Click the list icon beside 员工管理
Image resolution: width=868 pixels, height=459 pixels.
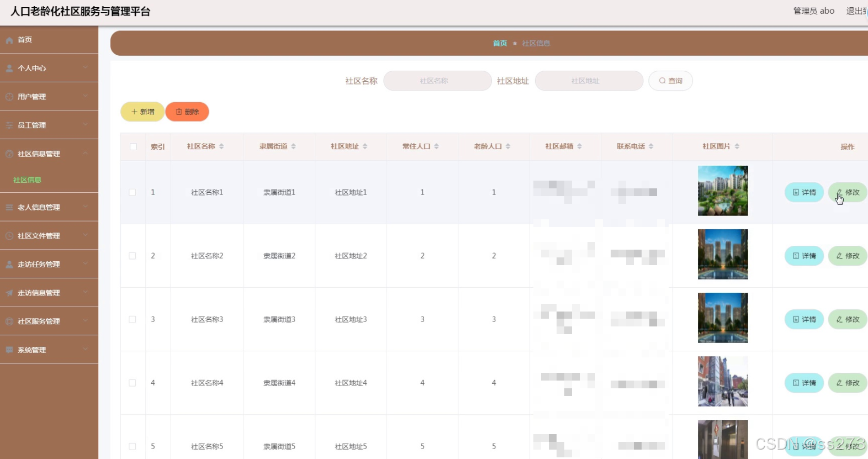click(x=9, y=125)
